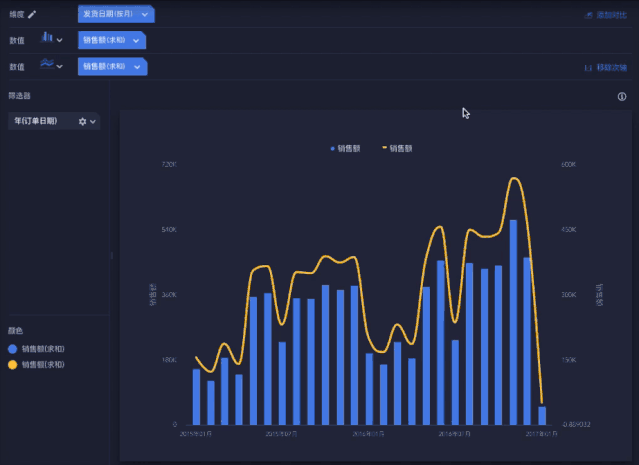Click the 移除次轴 axis icon

pyautogui.click(x=588, y=68)
